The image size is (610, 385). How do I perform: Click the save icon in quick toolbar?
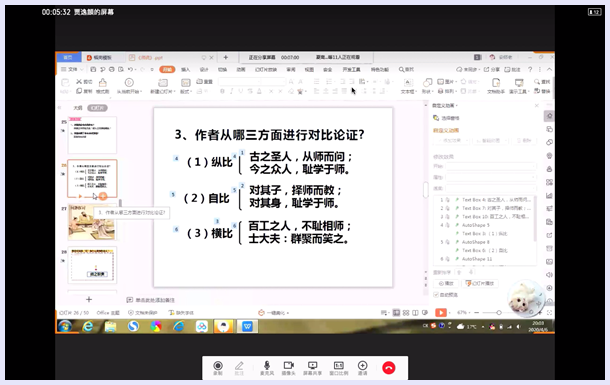click(93, 69)
